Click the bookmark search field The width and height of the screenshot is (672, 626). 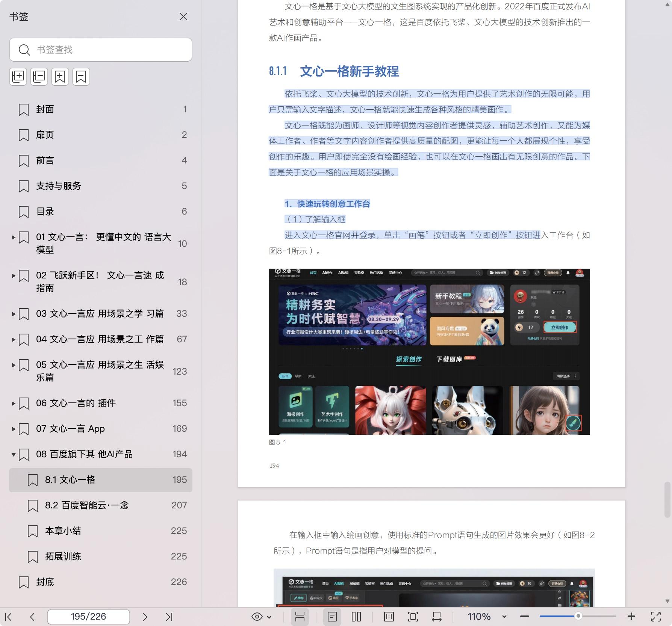pyautogui.click(x=101, y=50)
